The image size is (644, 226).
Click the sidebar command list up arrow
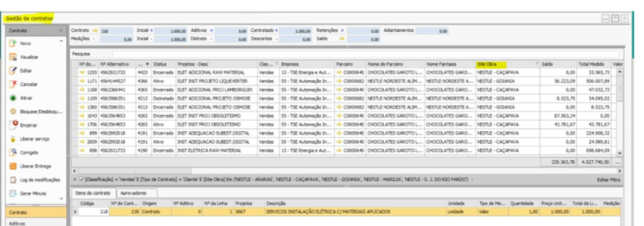click(x=62, y=41)
